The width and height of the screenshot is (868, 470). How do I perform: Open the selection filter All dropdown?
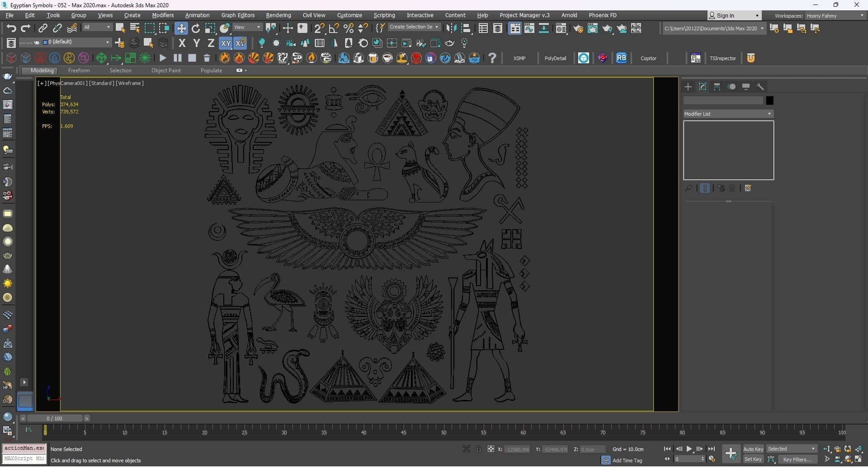tap(97, 27)
